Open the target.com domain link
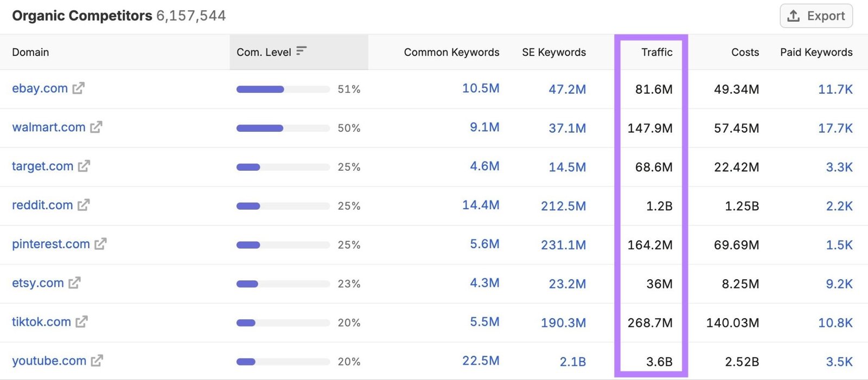This screenshot has width=868, height=380. tap(42, 166)
